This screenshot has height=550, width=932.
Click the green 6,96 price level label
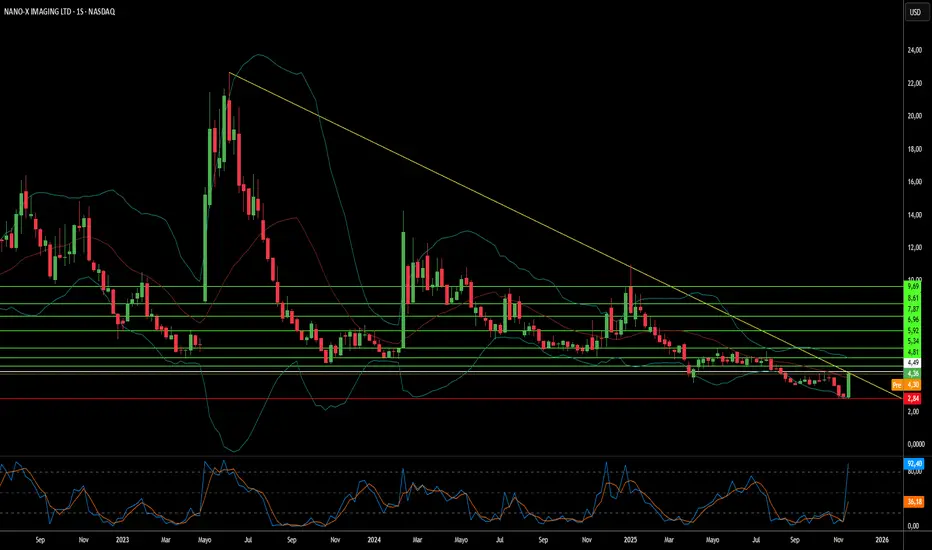point(912,319)
